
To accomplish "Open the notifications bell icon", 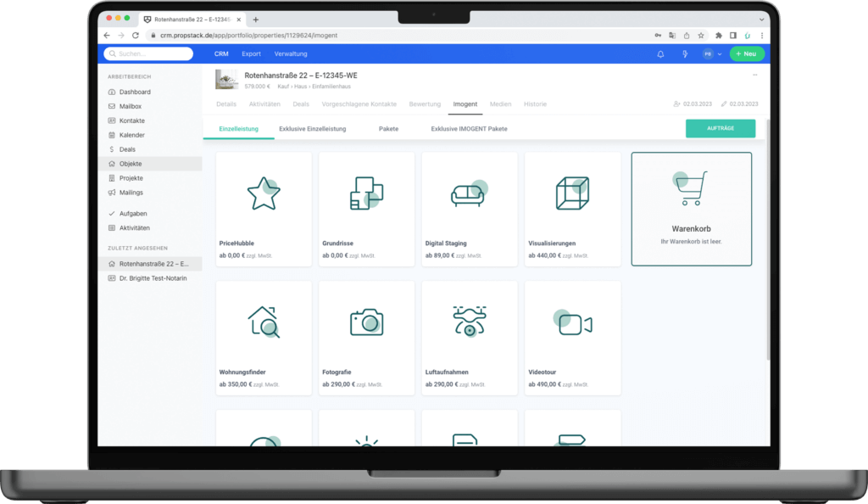I will point(660,54).
